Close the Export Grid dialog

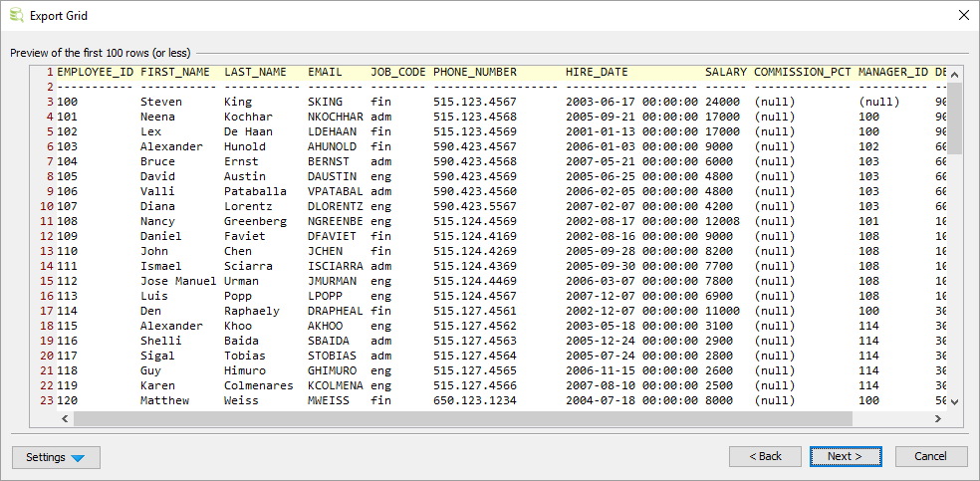(962, 15)
